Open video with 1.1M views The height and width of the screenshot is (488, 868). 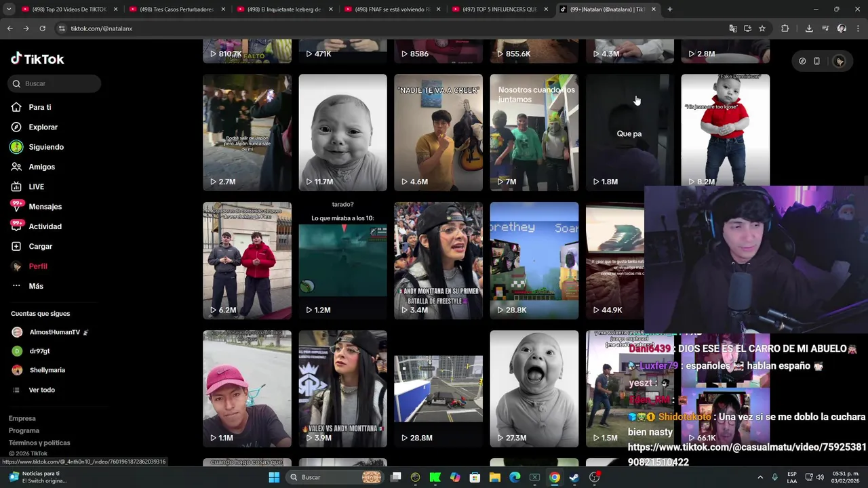click(247, 388)
